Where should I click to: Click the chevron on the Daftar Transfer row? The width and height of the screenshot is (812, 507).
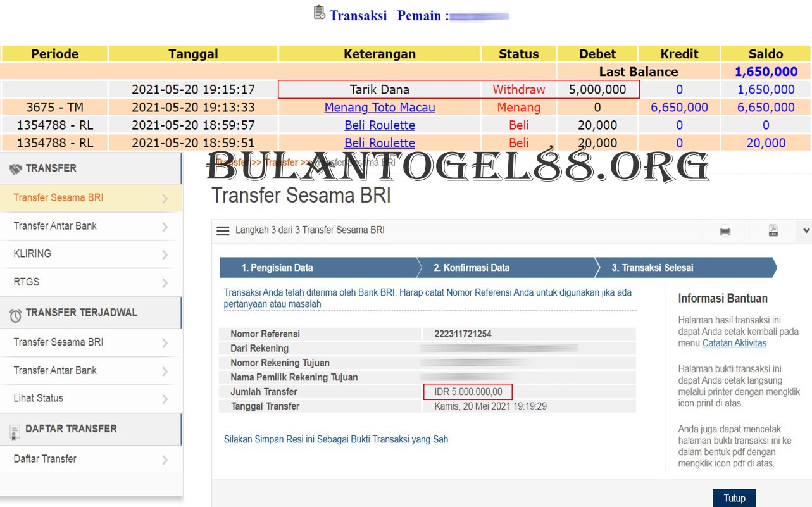165,460
